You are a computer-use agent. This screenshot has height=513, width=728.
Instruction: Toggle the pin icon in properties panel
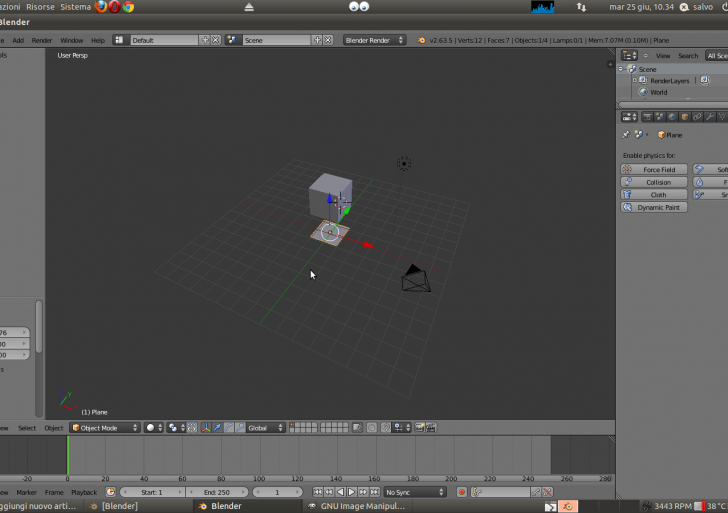point(626,134)
